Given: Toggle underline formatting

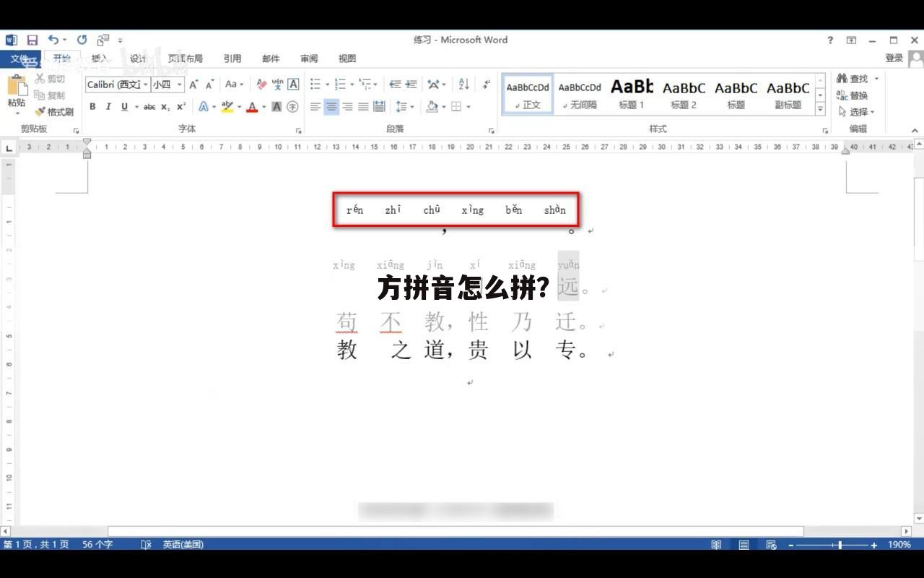Looking at the screenshot, I should 125,107.
